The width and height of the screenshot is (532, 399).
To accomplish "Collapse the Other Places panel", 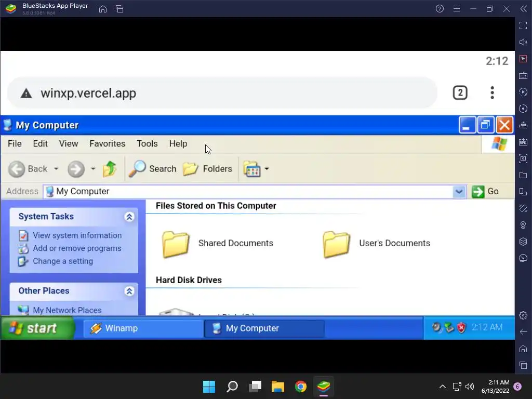I will 129,291.
